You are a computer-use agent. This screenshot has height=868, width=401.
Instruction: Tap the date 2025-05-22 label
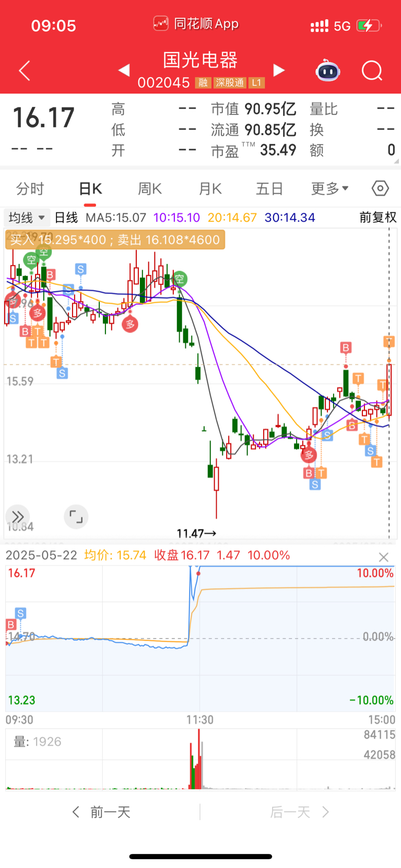pos(41,555)
